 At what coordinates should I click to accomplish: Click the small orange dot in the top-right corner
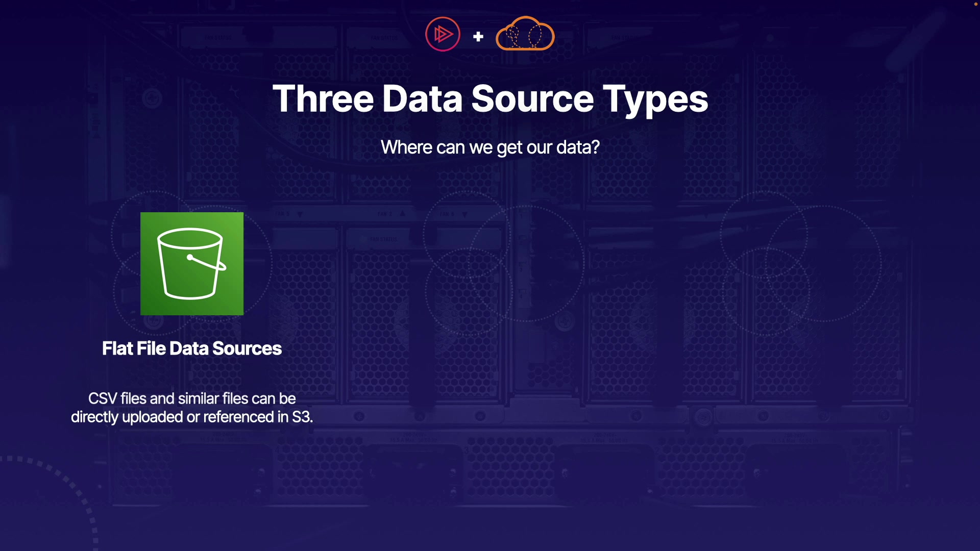(975, 4)
